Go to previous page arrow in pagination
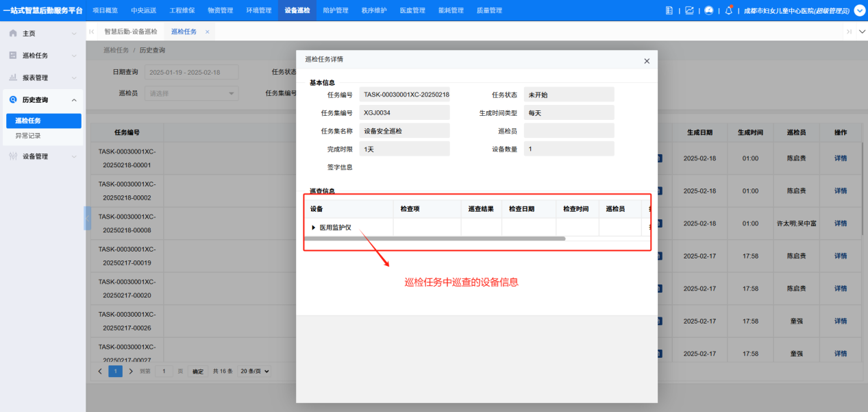The height and width of the screenshot is (412, 868). [x=100, y=371]
